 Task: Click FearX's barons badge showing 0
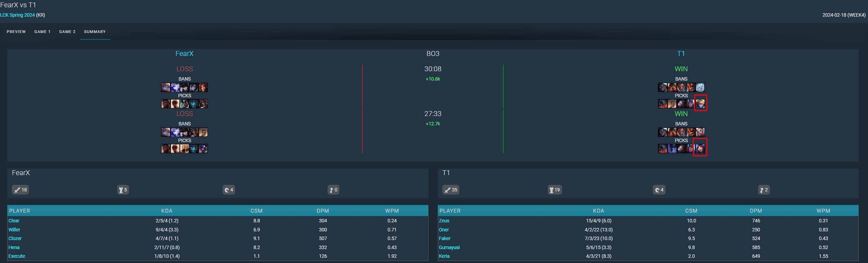pos(333,190)
